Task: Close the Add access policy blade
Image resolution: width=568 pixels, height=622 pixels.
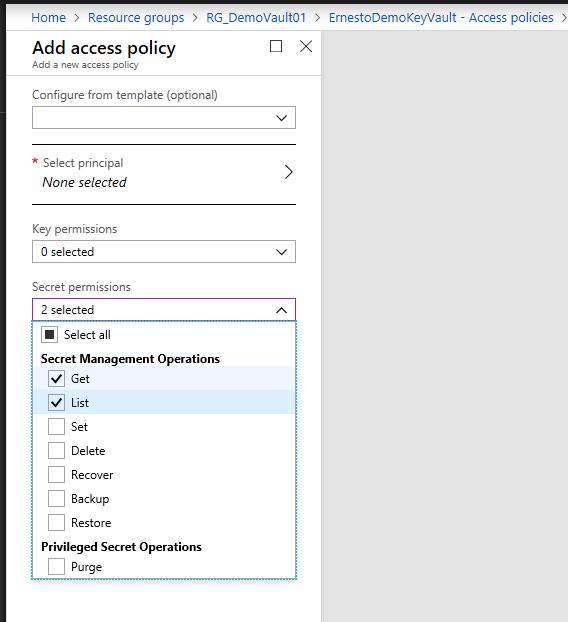Action: [x=306, y=46]
